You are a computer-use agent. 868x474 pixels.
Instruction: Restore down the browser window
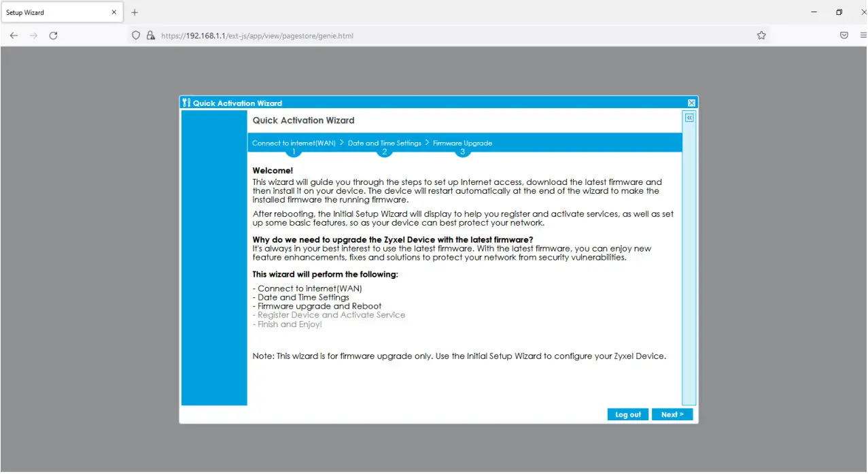point(839,12)
